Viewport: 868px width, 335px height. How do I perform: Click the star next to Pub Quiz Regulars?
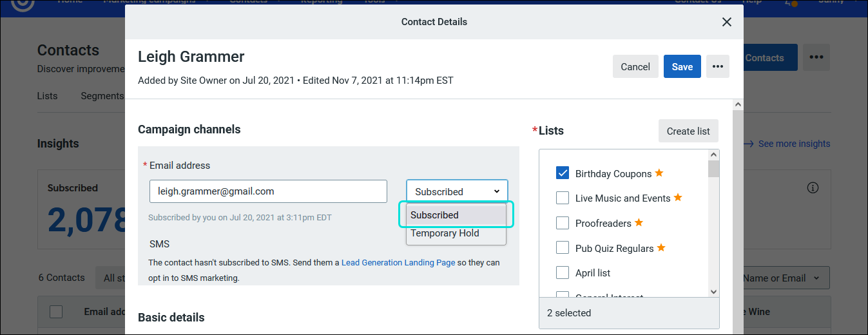[x=661, y=247]
